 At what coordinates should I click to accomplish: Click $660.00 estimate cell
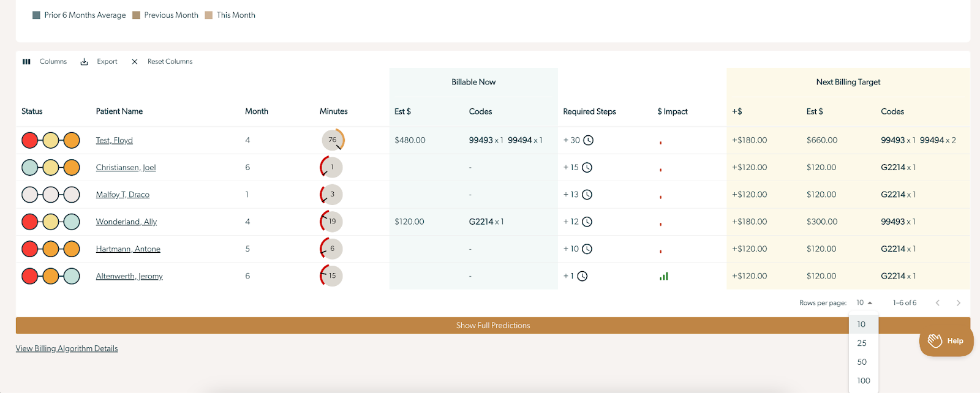click(x=822, y=140)
